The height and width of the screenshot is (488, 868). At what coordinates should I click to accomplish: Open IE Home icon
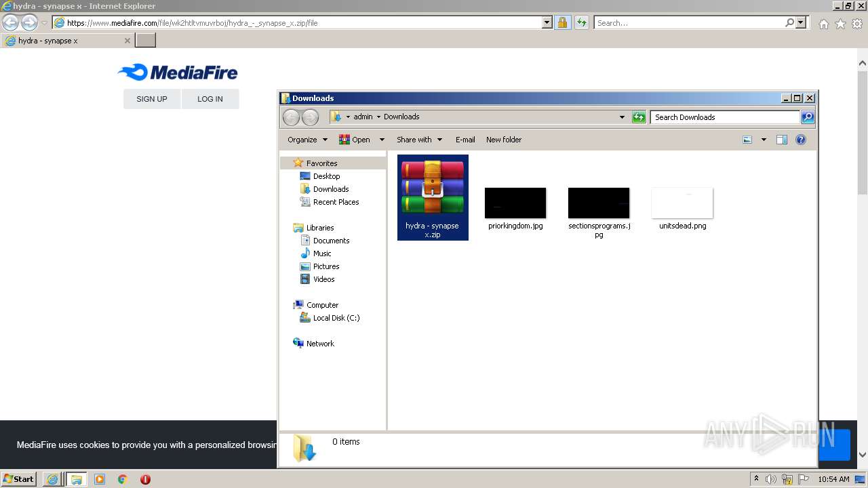pos(823,24)
